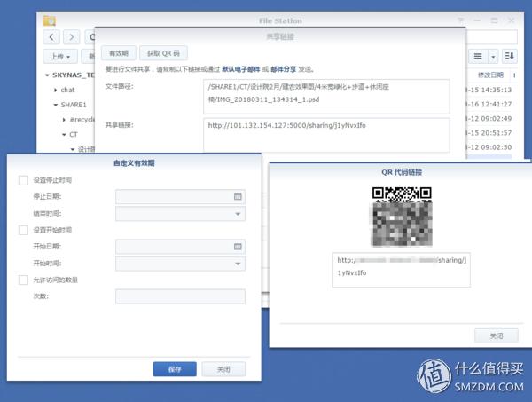Select row with date 14:35:13

(x=489, y=90)
